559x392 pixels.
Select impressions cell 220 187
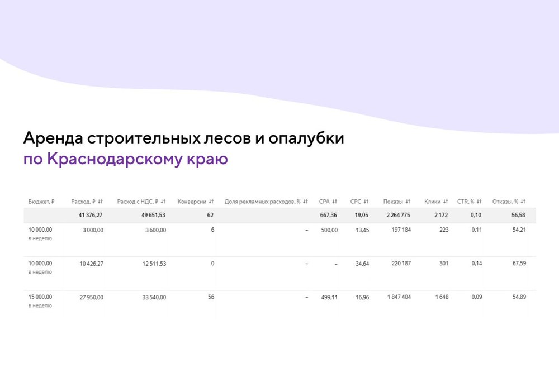click(x=401, y=264)
